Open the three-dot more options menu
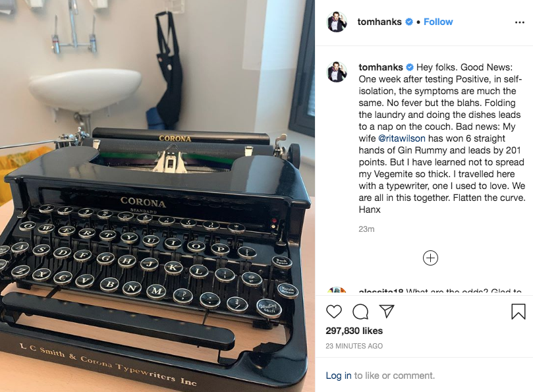This screenshot has height=392, width=533. pos(519,22)
